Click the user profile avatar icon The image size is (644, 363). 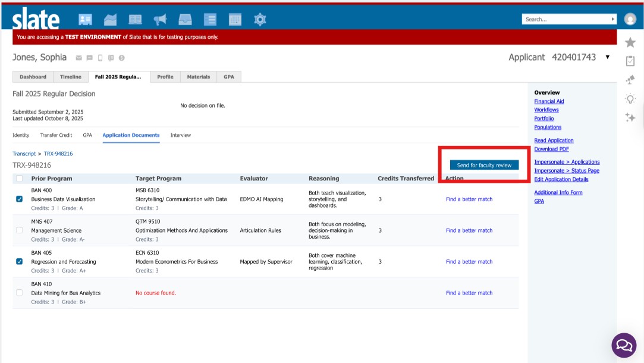(630, 19)
